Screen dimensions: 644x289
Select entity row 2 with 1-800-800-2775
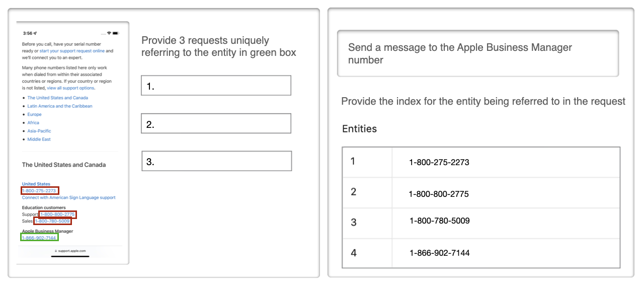pos(481,193)
